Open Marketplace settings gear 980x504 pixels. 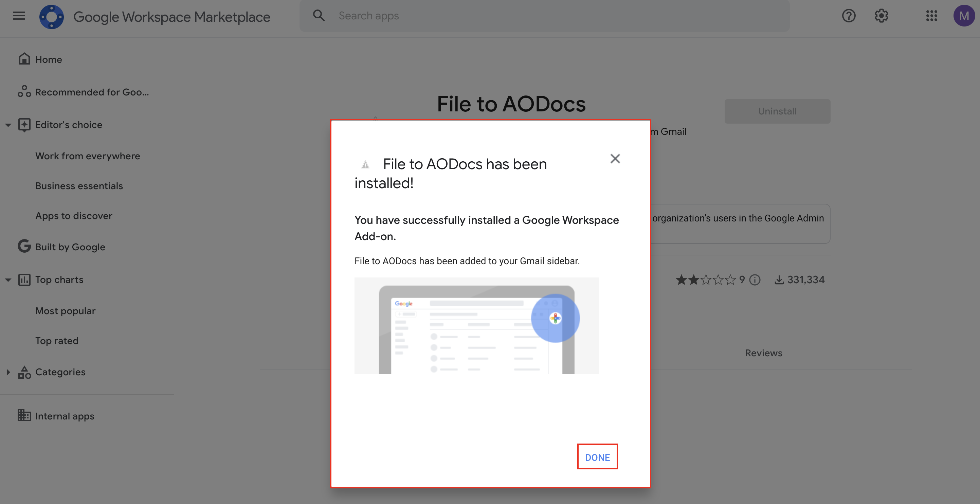click(x=881, y=16)
